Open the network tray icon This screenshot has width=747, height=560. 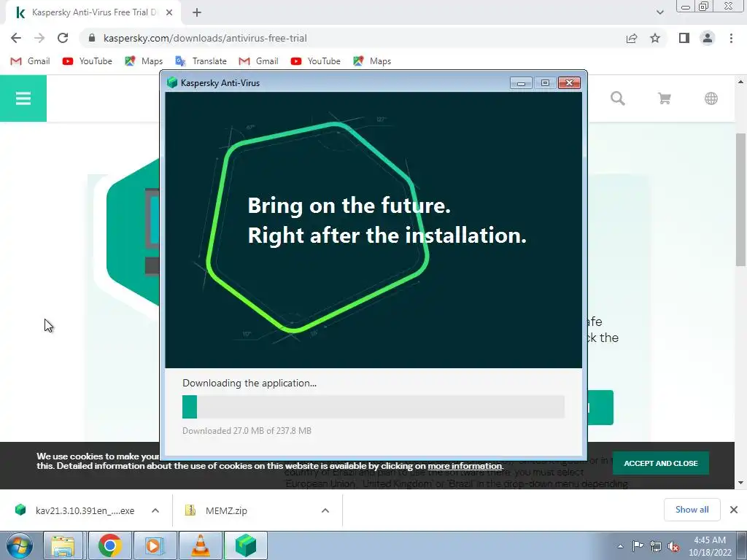pos(656,546)
